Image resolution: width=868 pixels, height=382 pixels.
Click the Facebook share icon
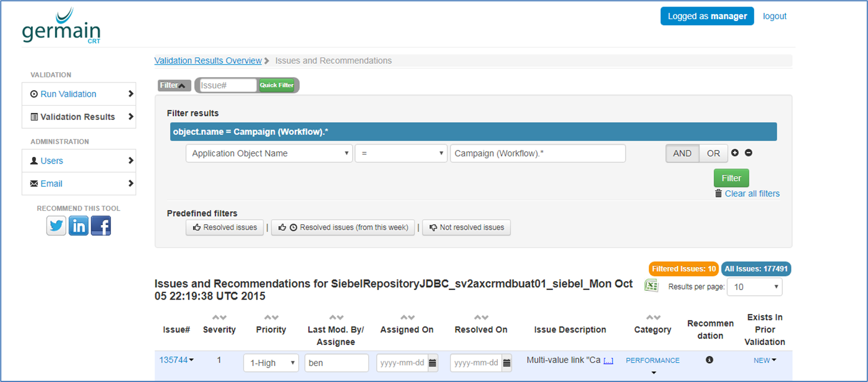(x=101, y=226)
